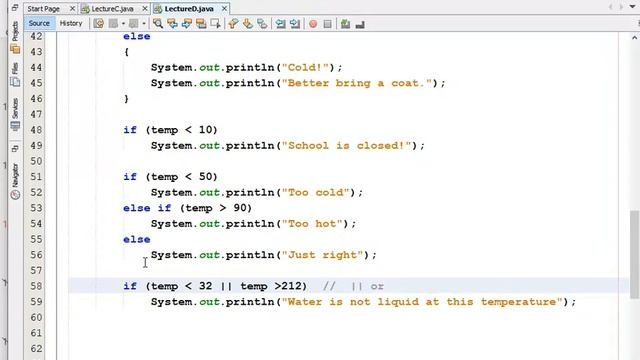Switch to Source view
640x360 pixels.
(x=39, y=23)
